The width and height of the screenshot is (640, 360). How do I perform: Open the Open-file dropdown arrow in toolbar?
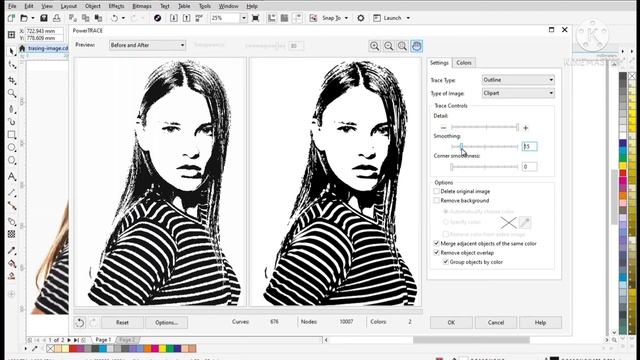33,18
